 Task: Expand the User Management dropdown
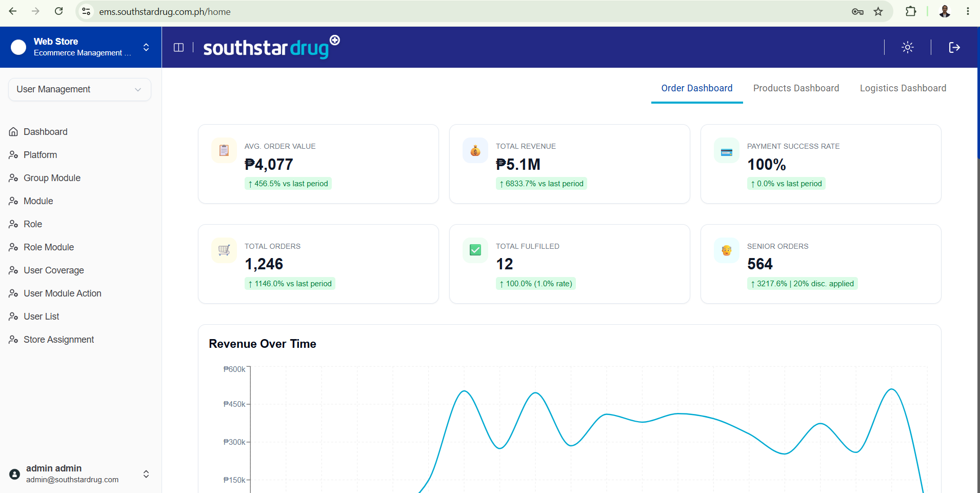point(79,89)
